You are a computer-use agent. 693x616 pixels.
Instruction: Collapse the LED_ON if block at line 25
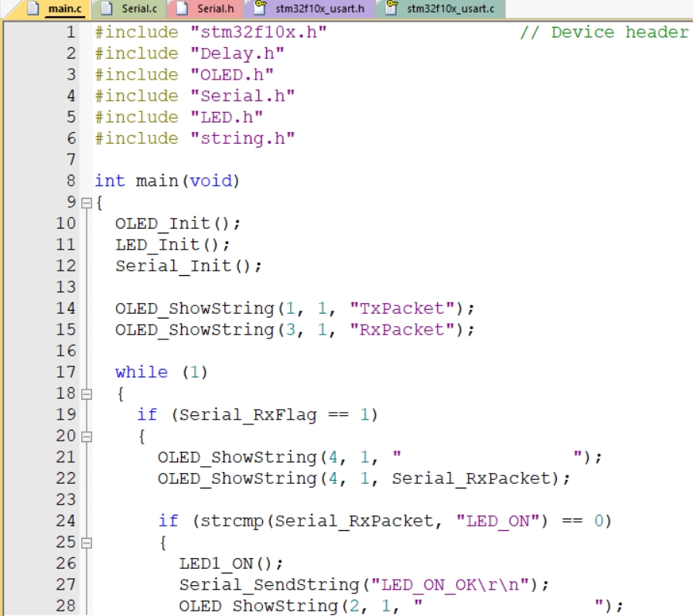pyautogui.click(x=87, y=543)
